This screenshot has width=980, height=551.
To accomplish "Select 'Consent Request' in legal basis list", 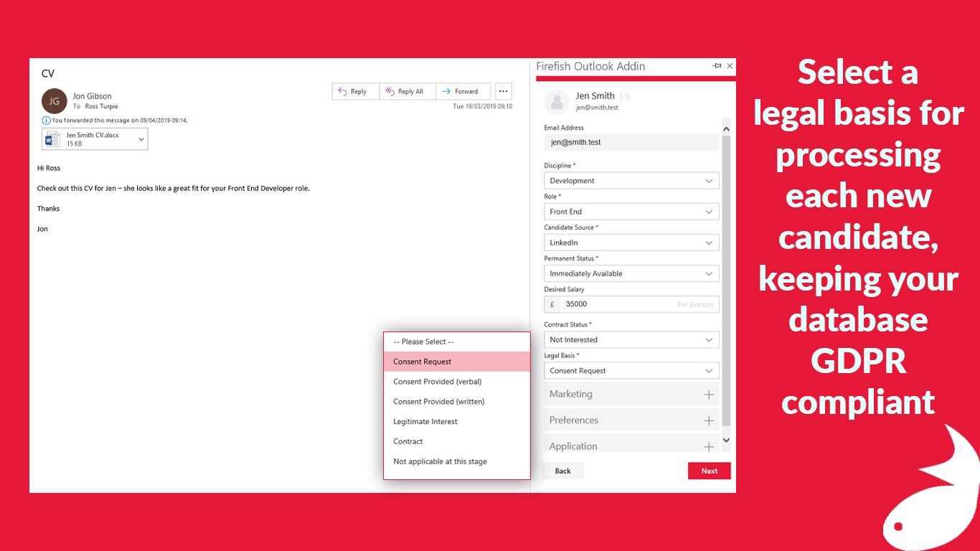I will click(457, 362).
